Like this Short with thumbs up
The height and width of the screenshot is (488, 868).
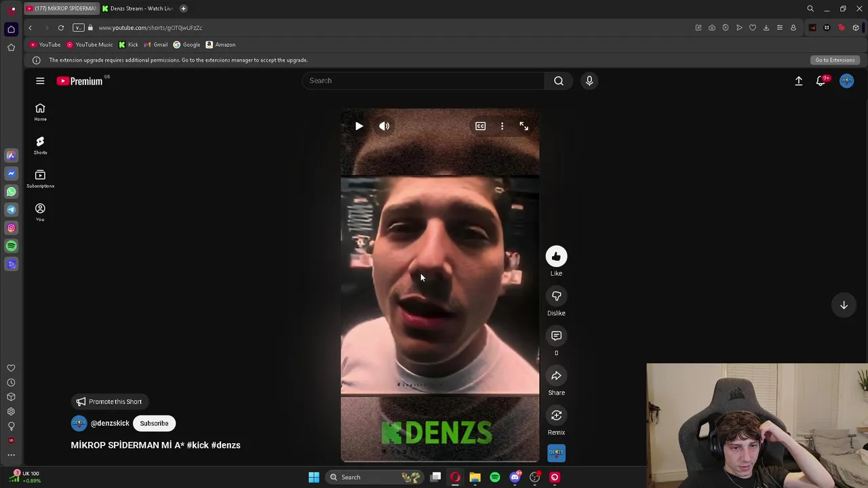tap(556, 256)
